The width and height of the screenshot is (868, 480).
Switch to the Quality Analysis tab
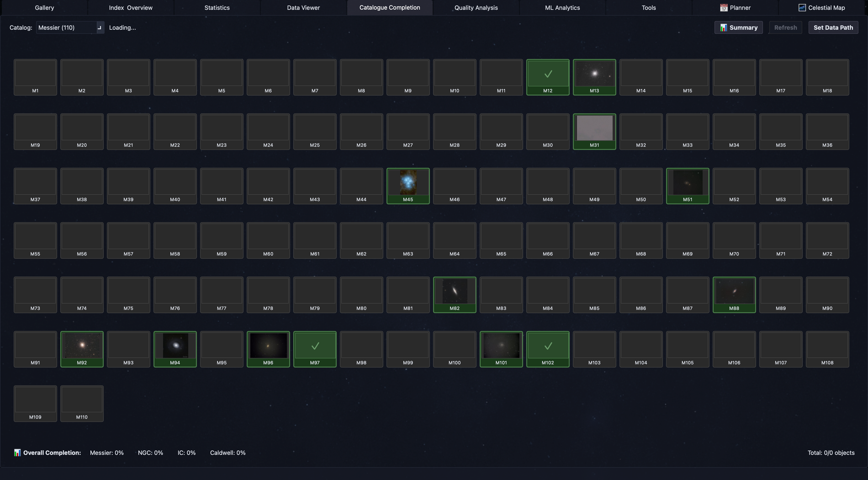pos(476,7)
